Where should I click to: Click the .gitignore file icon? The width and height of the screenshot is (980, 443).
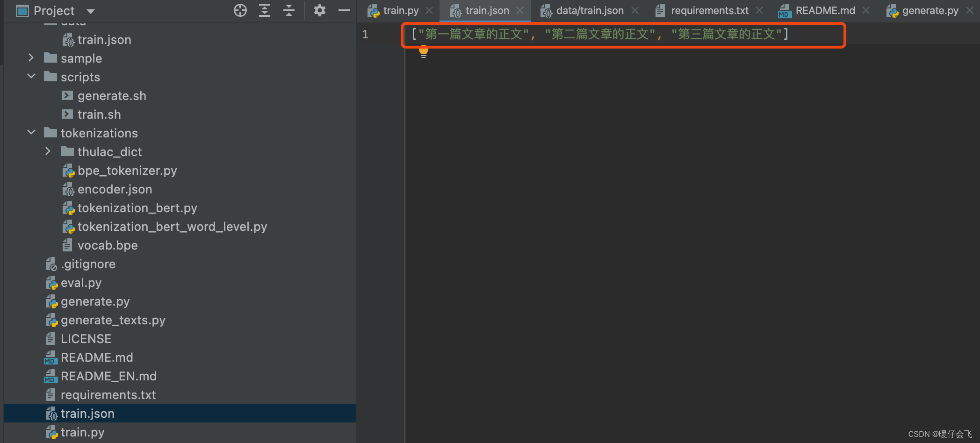pos(51,264)
